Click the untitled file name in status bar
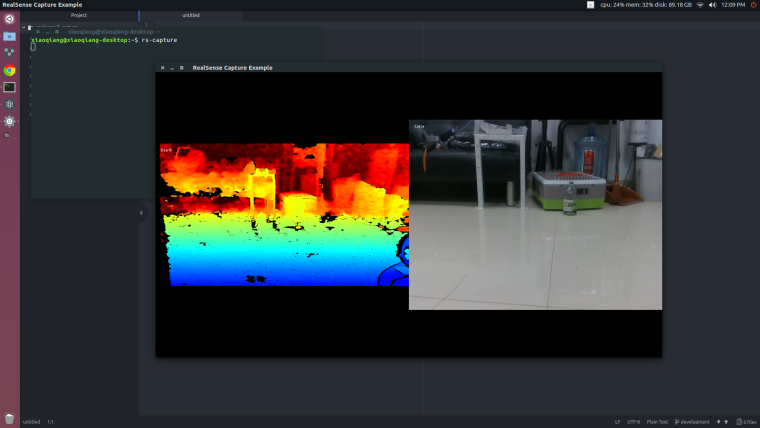The height and width of the screenshot is (428, 760). [x=32, y=422]
